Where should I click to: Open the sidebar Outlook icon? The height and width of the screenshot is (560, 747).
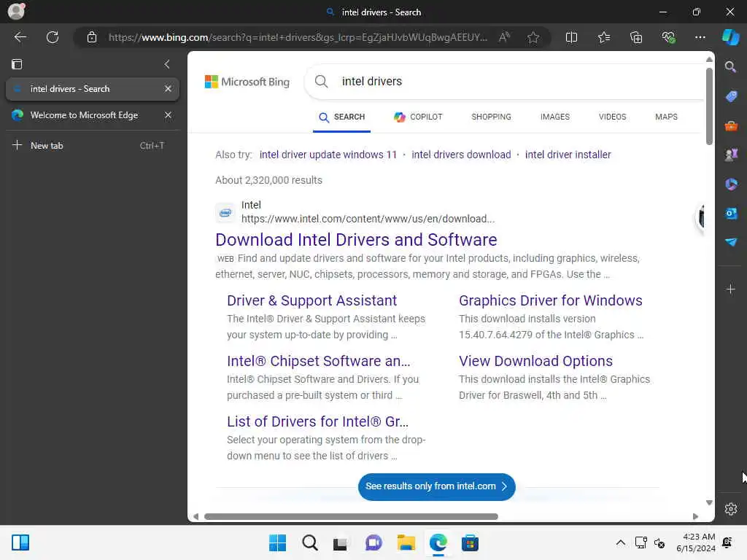click(731, 214)
